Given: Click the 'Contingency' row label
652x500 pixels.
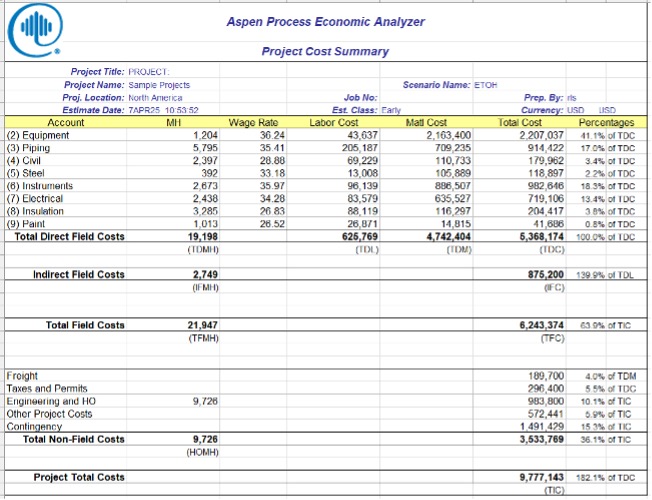Looking at the screenshot, I should tap(34, 426).
